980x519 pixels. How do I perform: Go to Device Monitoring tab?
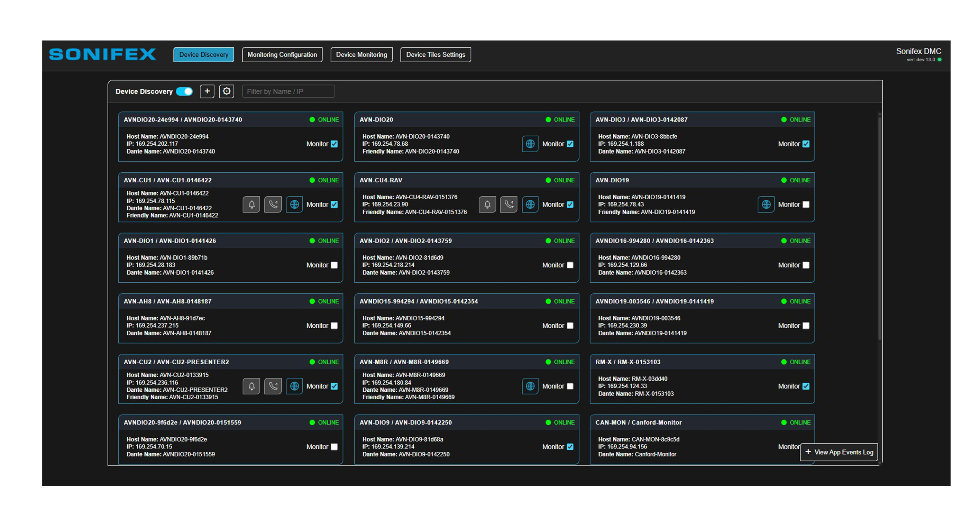[361, 55]
